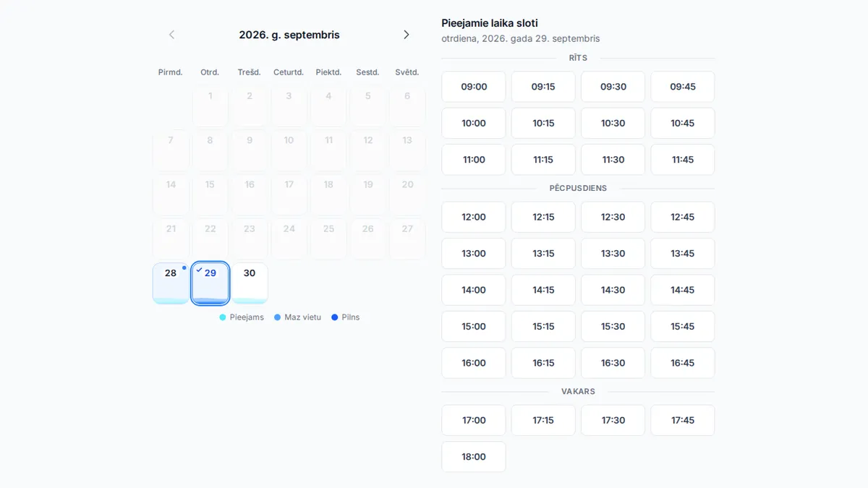The width and height of the screenshot is (868, 488).
Task: Choose the 10:15 time slot
Action: [543, 123]
